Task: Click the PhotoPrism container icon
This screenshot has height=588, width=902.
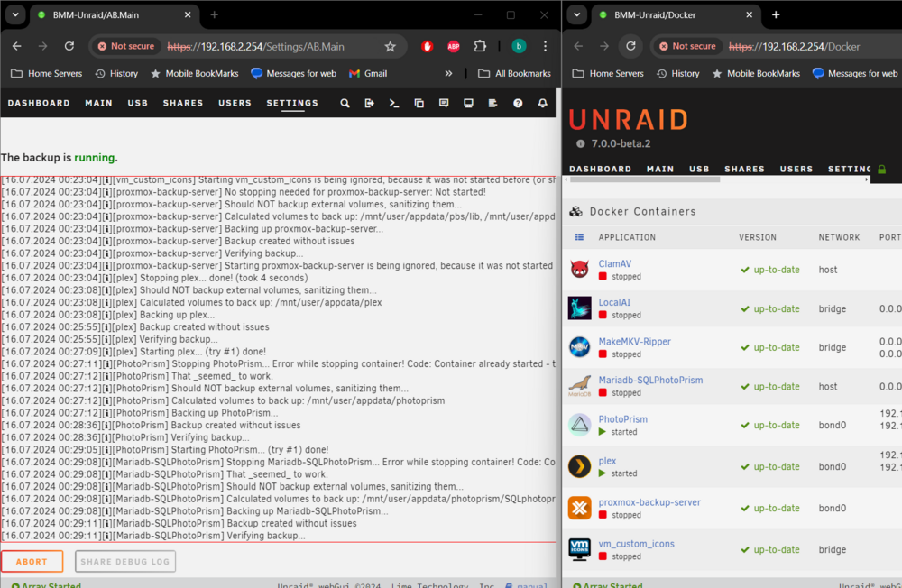Action: click(579, 425)
